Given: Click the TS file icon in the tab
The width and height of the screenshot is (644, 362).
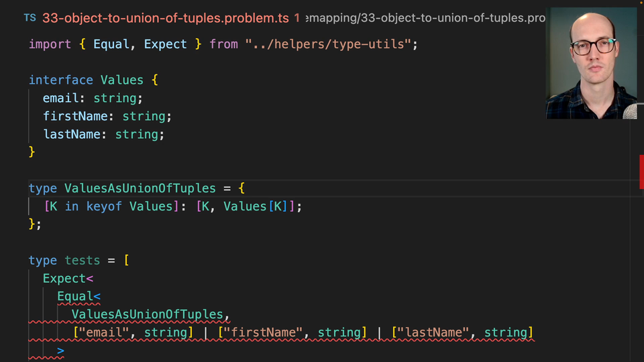Looking at the screenshot, I should [x=30, y=18].
